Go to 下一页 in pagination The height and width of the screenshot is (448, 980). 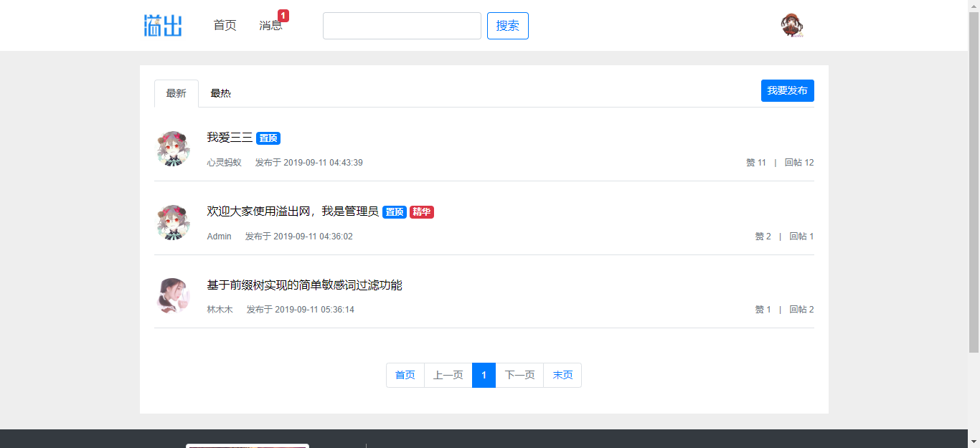[520, 375]
